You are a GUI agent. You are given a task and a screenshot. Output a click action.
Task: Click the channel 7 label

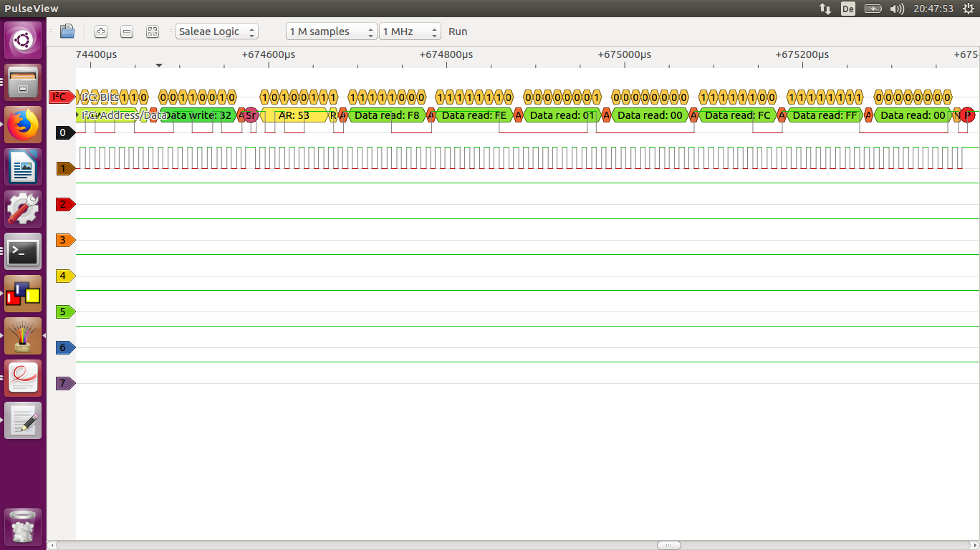click(64, 383)
